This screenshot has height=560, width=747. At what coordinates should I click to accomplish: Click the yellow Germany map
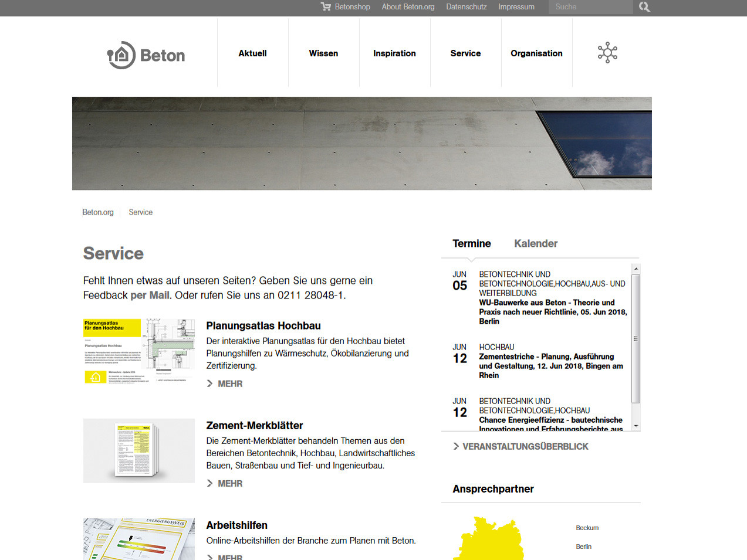pyautogui.click(x=488, y=538)
